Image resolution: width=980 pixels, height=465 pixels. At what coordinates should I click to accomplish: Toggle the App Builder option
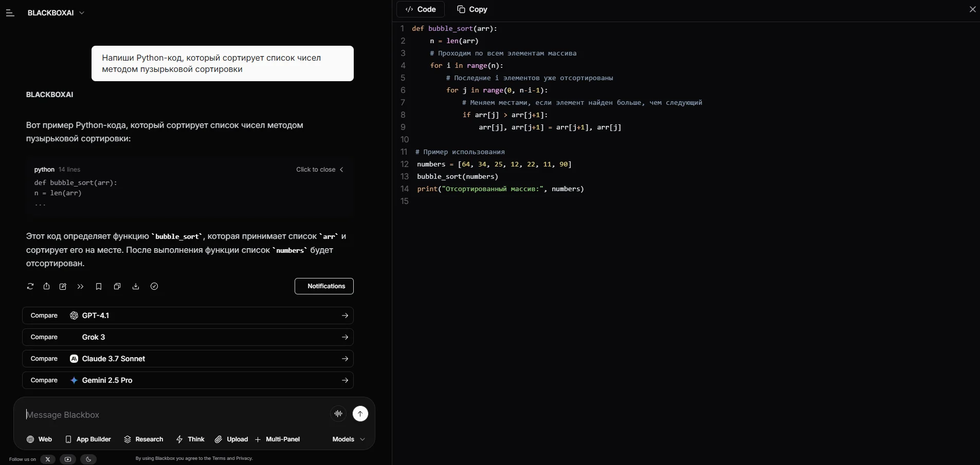[x=88, y=439]
